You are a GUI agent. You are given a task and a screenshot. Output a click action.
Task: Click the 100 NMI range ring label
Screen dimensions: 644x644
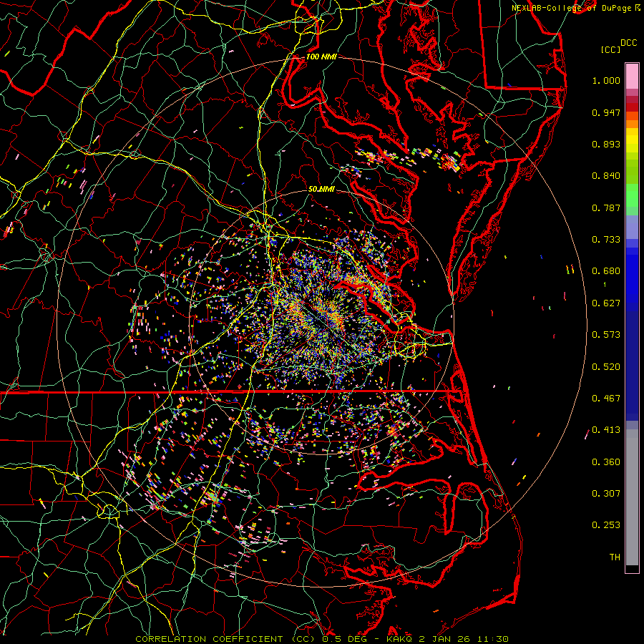tap(321, 57)
